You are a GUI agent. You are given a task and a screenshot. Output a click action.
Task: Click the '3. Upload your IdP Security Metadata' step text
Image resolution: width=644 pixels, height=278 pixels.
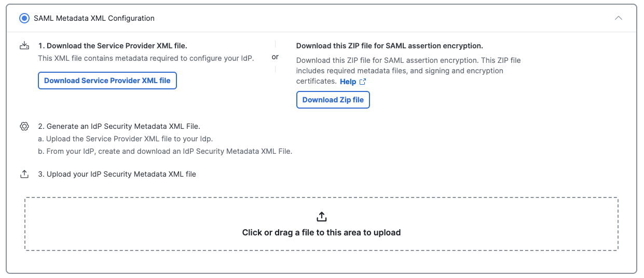click(117, 174)
